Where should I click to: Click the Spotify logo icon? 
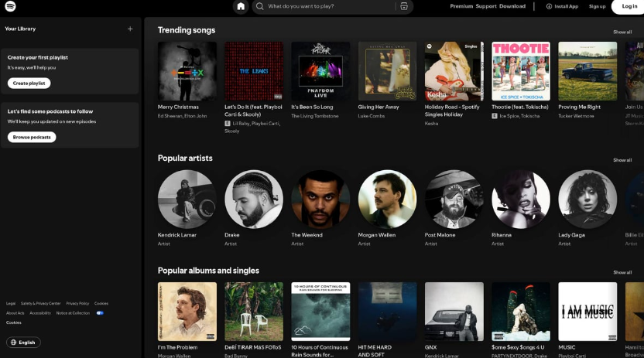click(10, 6)
